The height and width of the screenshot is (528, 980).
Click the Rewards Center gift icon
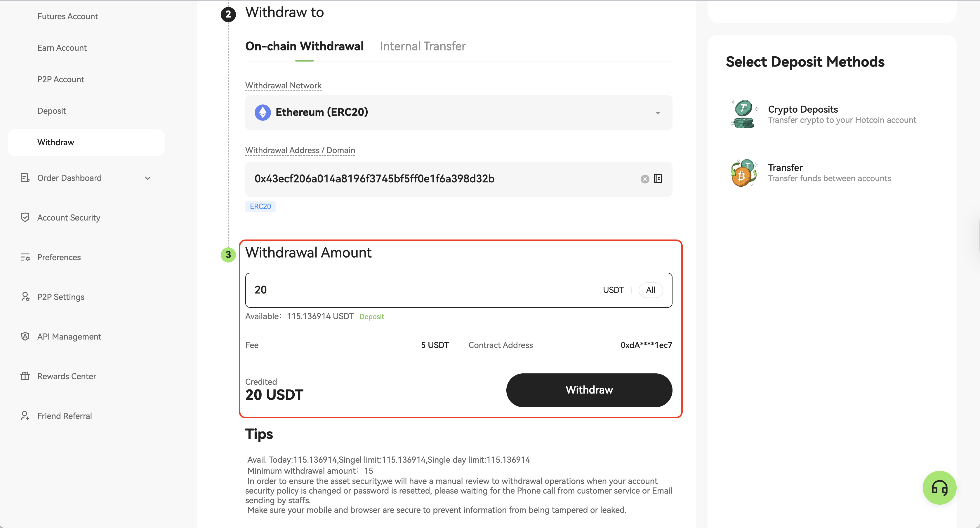pyautogui.click(x=25, y=376)
